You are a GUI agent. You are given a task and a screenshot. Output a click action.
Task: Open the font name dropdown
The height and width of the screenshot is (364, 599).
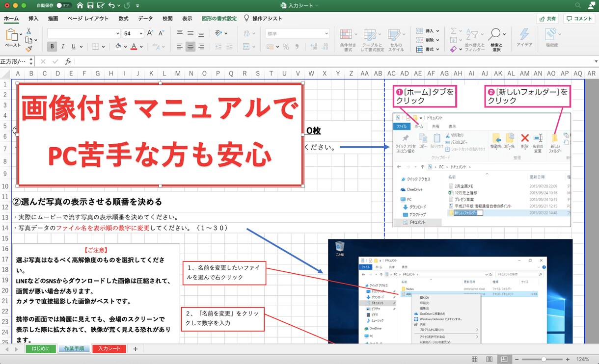(x=117, y=33)
